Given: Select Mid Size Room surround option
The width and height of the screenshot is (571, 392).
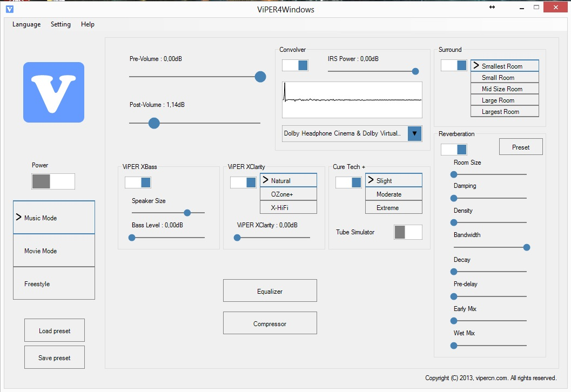Looking at the screenshot, I should tap(505, 89).
